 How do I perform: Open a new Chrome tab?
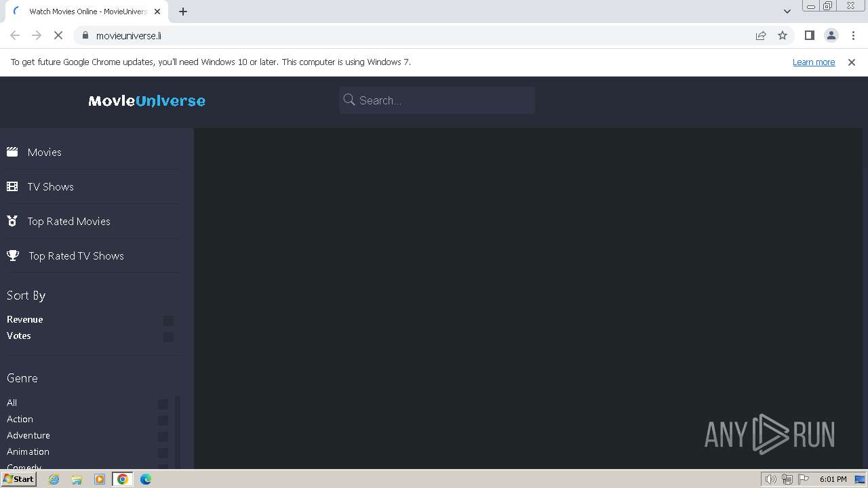pos(183,12)
